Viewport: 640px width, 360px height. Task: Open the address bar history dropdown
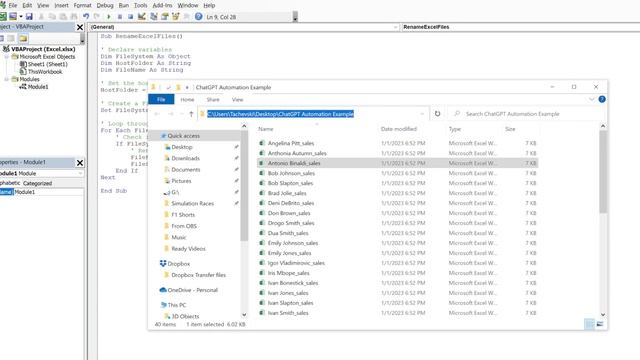[x=422, y=114]
